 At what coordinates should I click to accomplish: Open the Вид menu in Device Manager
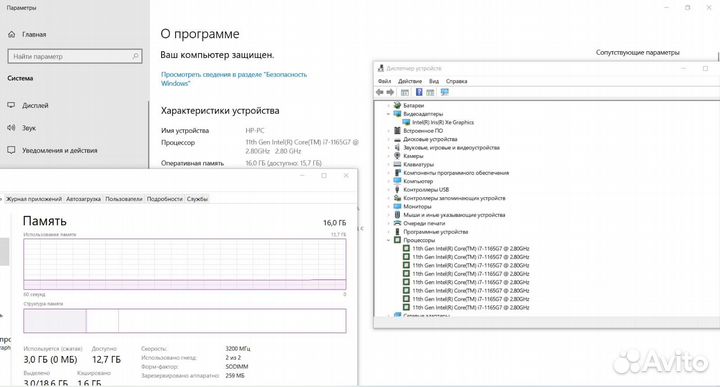click(x=434, y=81)
